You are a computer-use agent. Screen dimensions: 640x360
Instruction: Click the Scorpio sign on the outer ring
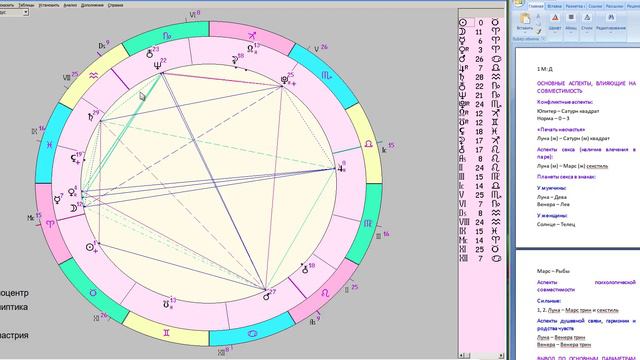tap(327, 75)
